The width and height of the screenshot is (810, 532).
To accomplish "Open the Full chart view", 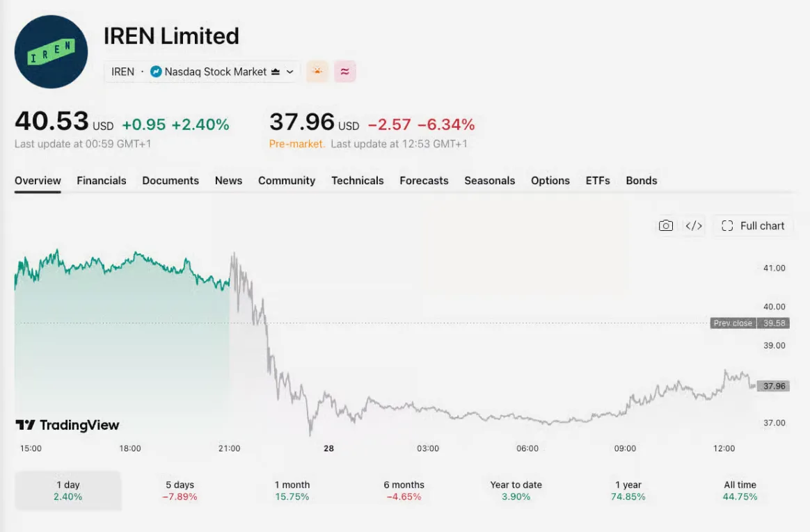I will tap(753, 226).
